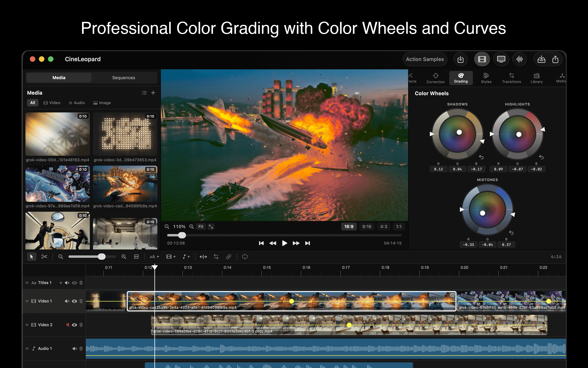The image size is (588, 368).
Task: Click the preview scrubber handle
Action: pyautogui.click(x=182, y=235)
